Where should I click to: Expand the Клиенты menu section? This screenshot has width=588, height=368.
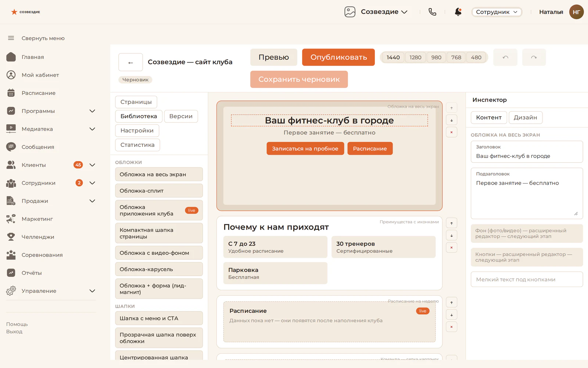click(92, 165)
